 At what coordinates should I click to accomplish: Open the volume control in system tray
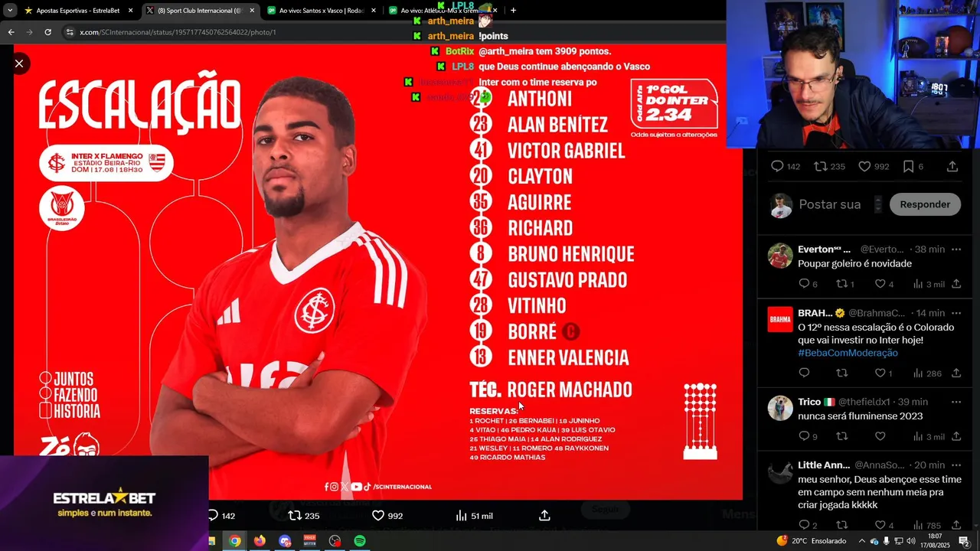[910, 541]
